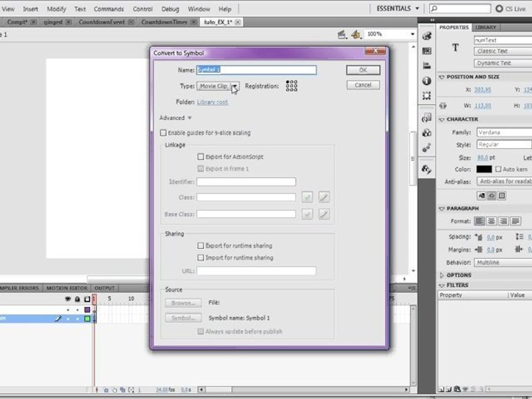Click Cancel in Convert to Symbol dialog
The height and width of the screenshot is (399, 532).
click(363, 85)
